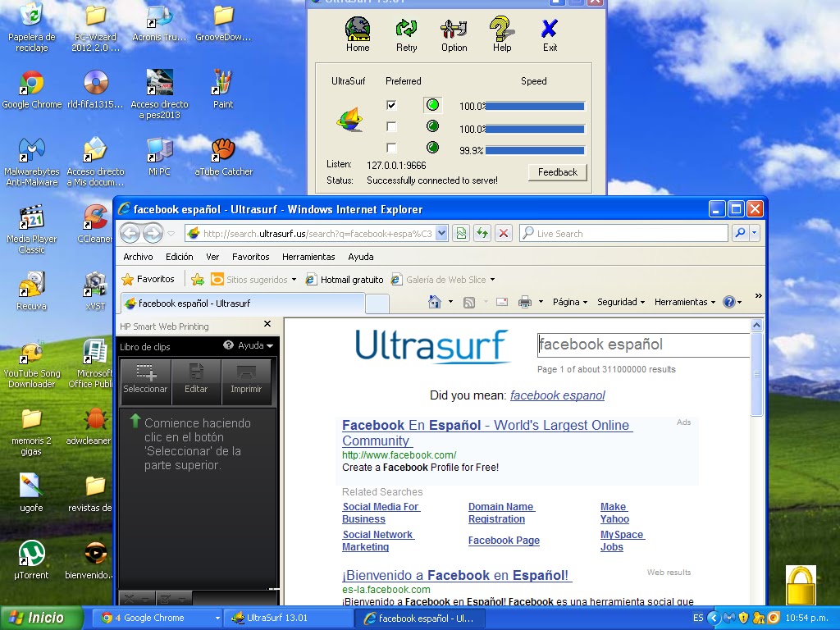The image size is (840, 630).
Task: Check the third Preferred server checkbox
Action: pos(391,148)
